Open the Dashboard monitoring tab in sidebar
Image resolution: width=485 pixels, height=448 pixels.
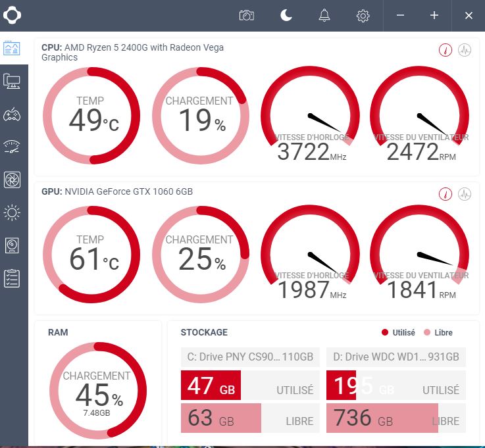point(12,48)
